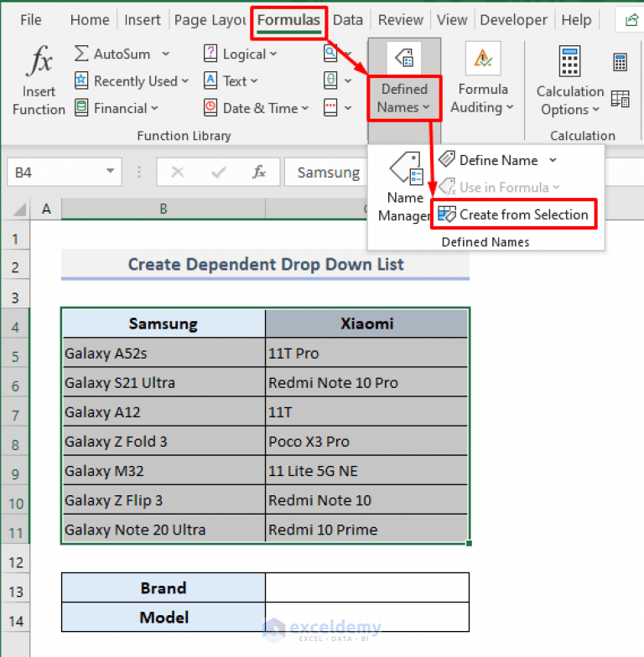
Task: Click the Calculation Options calculator icon
Action: [570, 61]
